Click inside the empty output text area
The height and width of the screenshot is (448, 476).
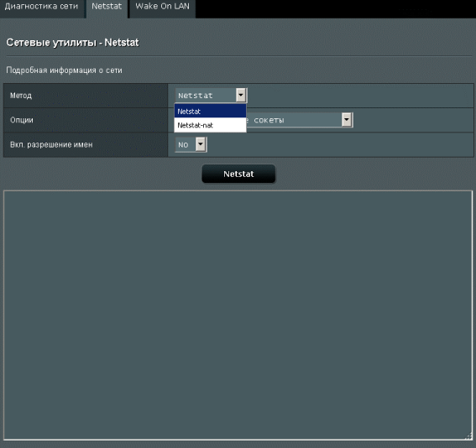click(238, 315)
